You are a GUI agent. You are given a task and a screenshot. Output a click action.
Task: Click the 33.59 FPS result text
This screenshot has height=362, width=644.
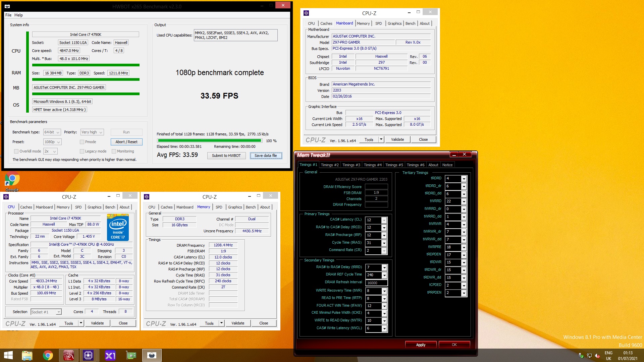click(x=219, y=96)
